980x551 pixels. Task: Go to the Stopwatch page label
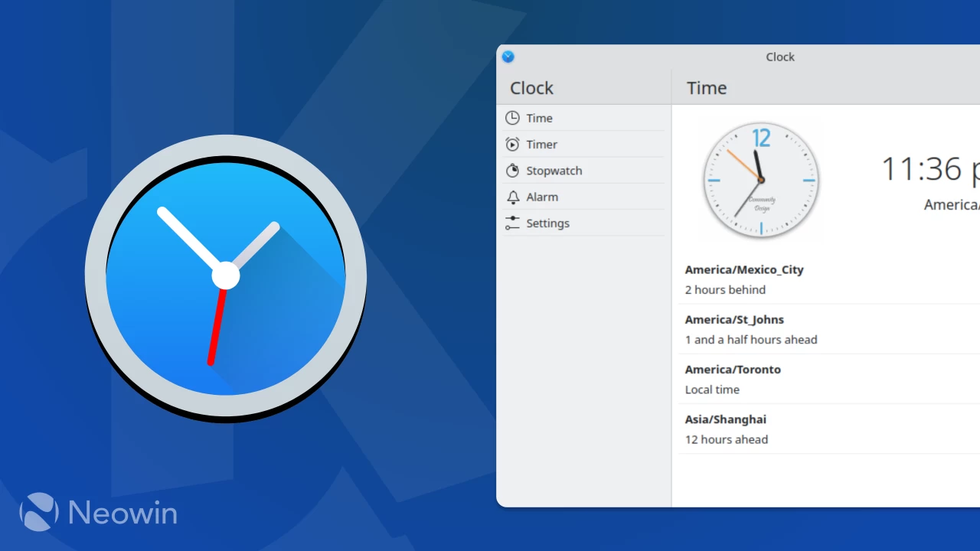click(x=554, y=171)
